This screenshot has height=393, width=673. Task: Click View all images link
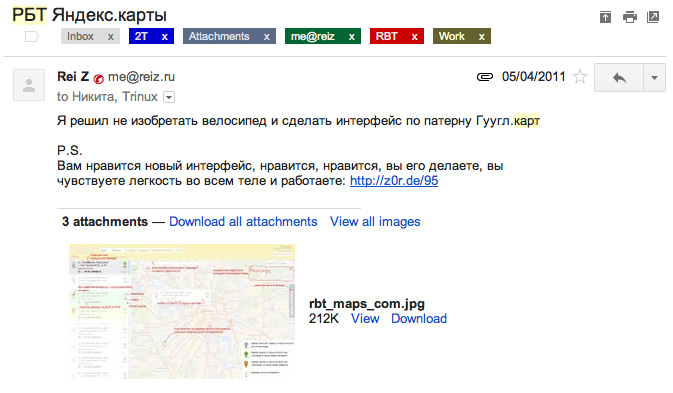(x=375, y=221)
